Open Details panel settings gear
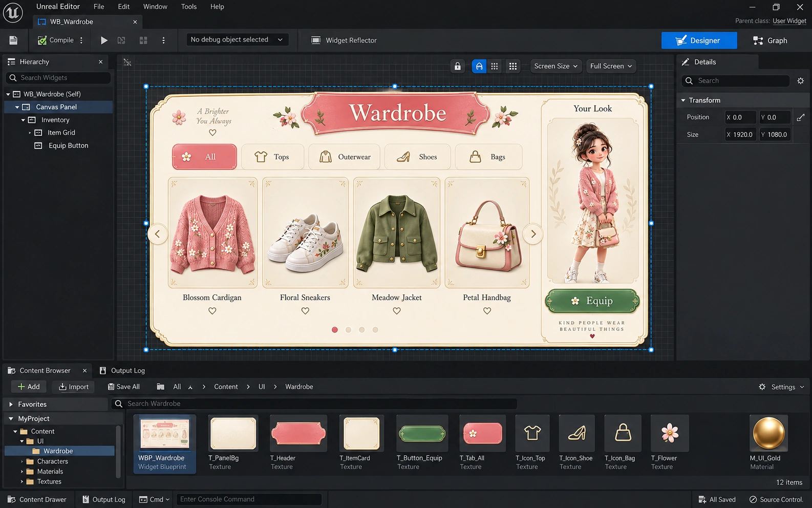Image resolution: width=812 pixels, height=508 pixels. (x=801, y=81)
